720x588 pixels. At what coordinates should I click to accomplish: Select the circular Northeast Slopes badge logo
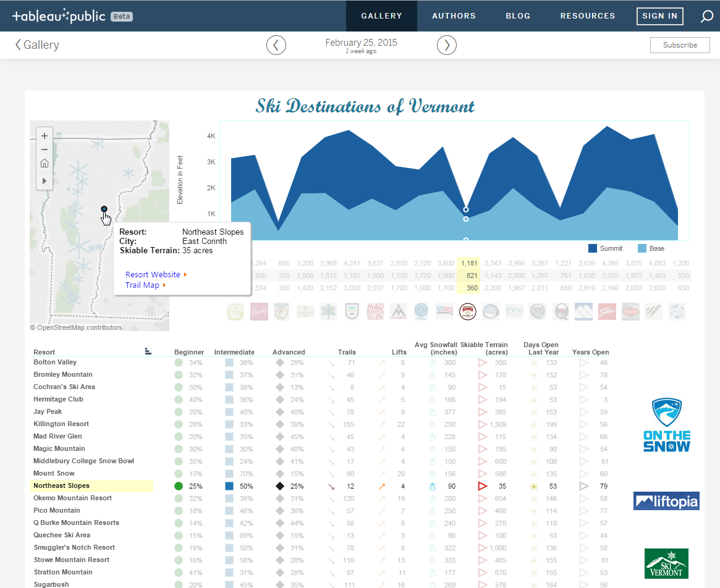(468, 311)
